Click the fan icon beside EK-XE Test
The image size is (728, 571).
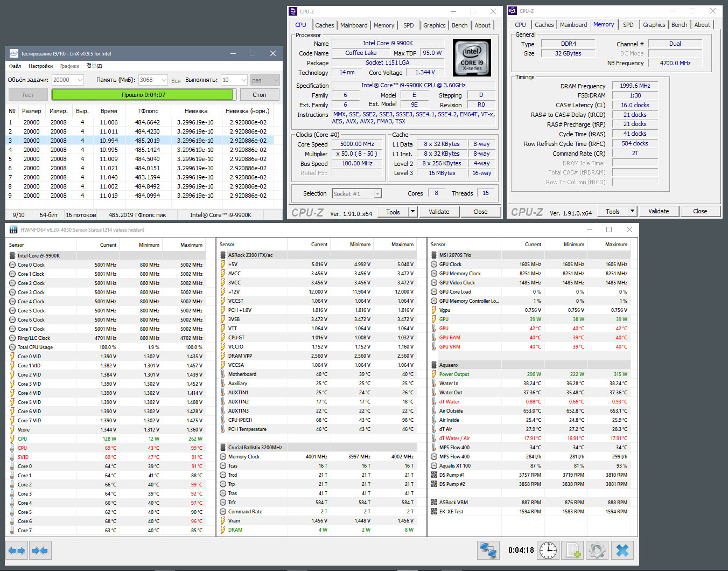pyautogui.click(x=434, y=512)
